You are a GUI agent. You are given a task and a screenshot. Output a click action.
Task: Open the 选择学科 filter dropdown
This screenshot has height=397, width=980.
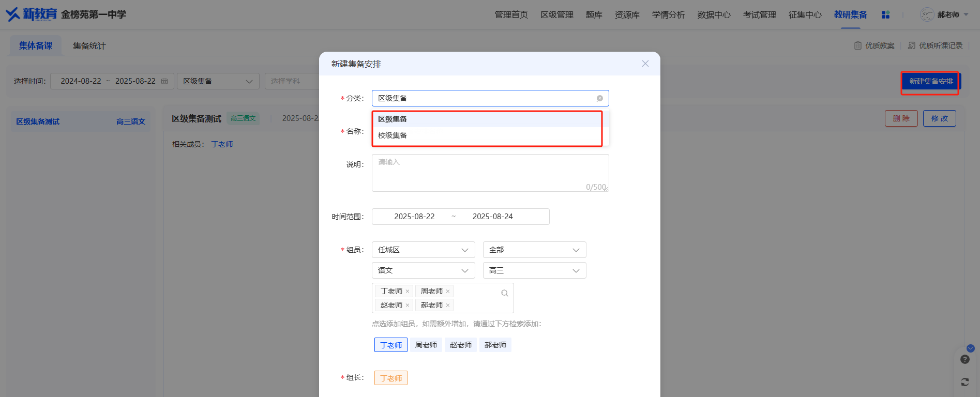pos(292,81)
